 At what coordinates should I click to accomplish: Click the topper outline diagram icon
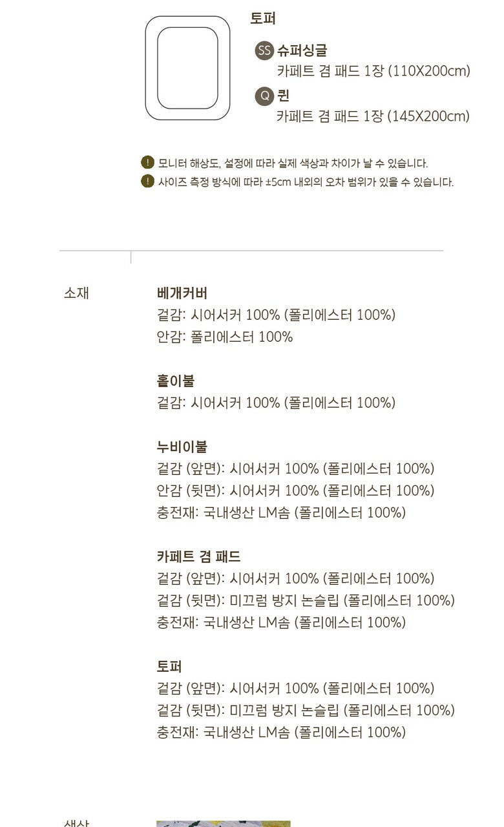(x=187, y=68)
